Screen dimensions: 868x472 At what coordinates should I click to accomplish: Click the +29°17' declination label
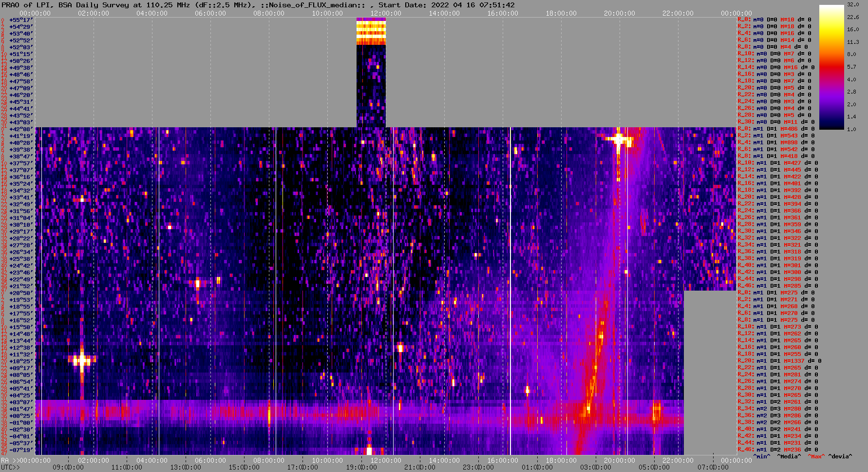21,232
